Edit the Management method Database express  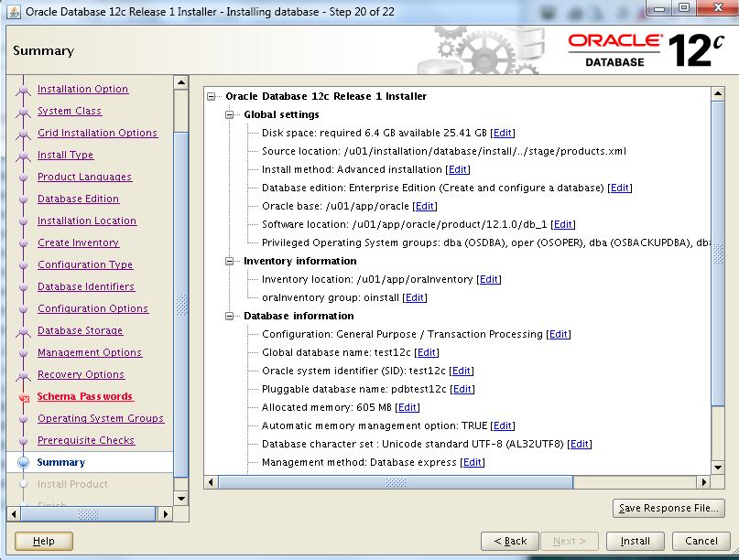point(473,462)
